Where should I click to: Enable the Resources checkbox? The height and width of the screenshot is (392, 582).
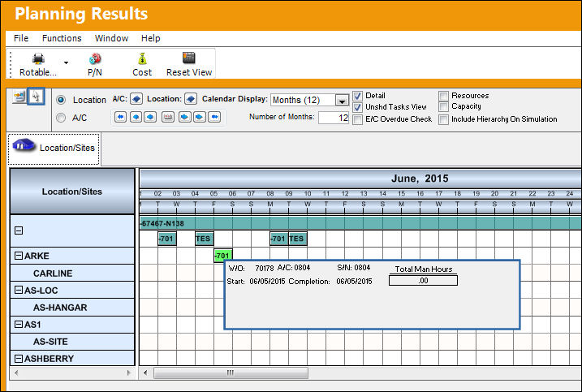click(x=443, y=96)
